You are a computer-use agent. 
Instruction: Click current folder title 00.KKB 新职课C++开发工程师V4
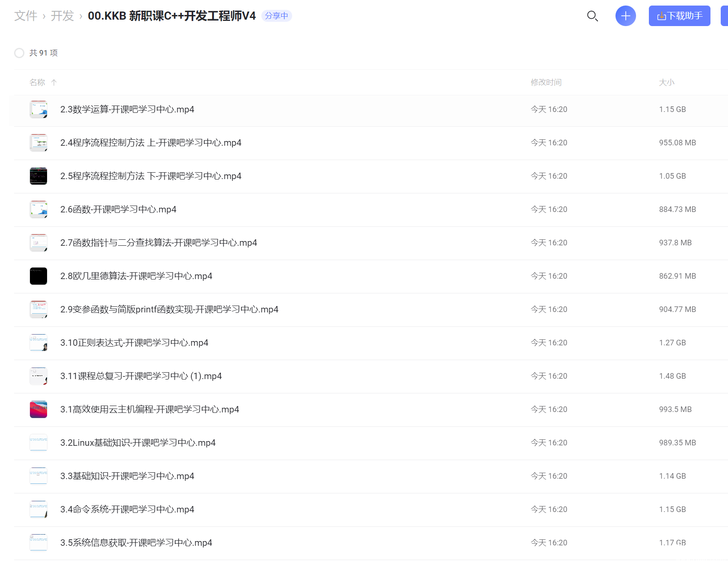[x=172, y=16]
